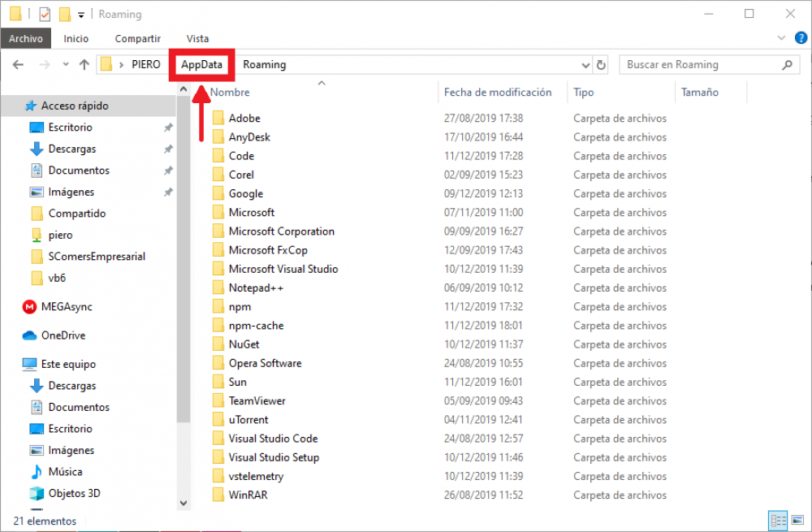Click the MEGAsync sidebar icon
This screenshot has width=812, height=532.
tap(29, 307)
